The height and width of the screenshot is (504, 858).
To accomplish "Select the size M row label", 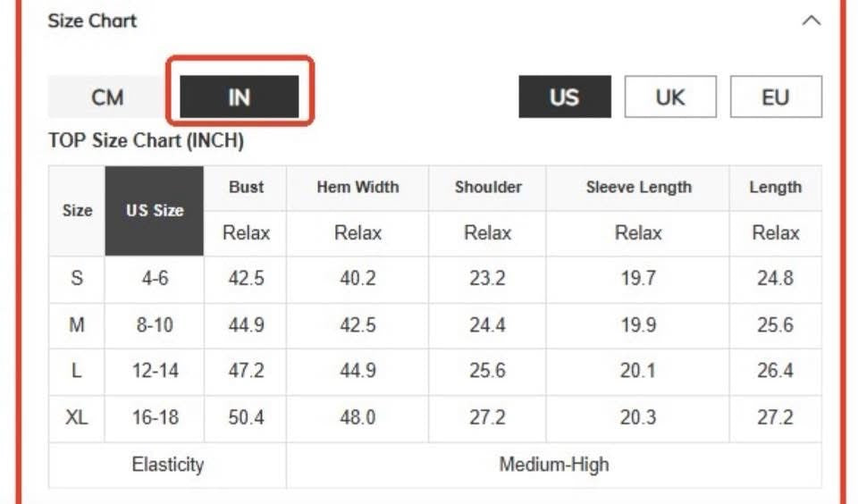I will coord(77,324).
